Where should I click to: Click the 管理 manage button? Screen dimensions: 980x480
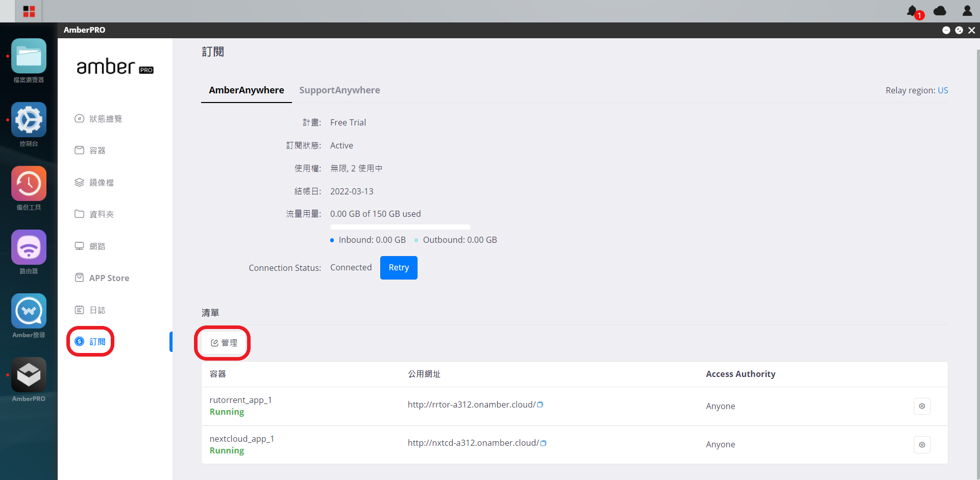point(224,343)
